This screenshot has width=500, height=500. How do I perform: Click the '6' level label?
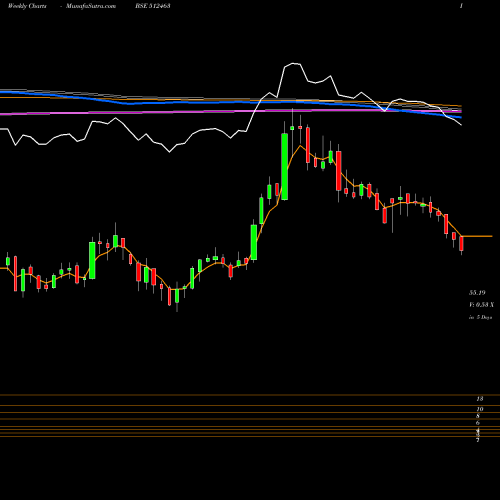tap(478, 423)
